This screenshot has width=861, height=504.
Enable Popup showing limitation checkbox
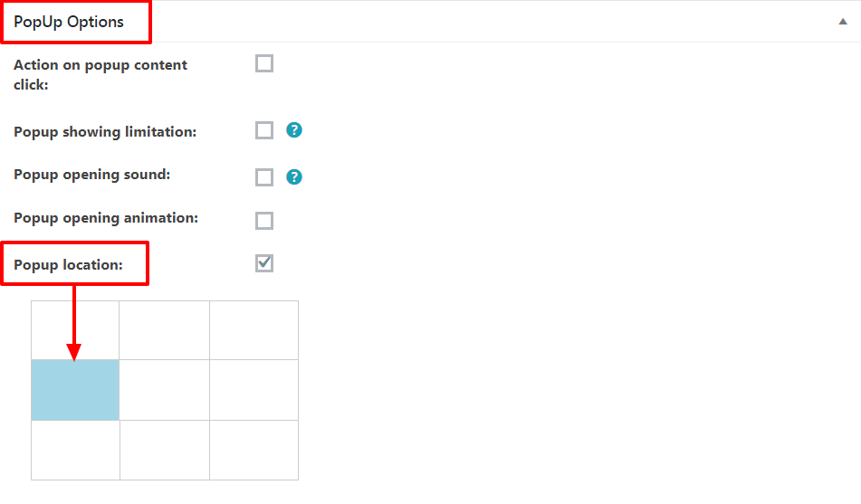tap(264, 130)
